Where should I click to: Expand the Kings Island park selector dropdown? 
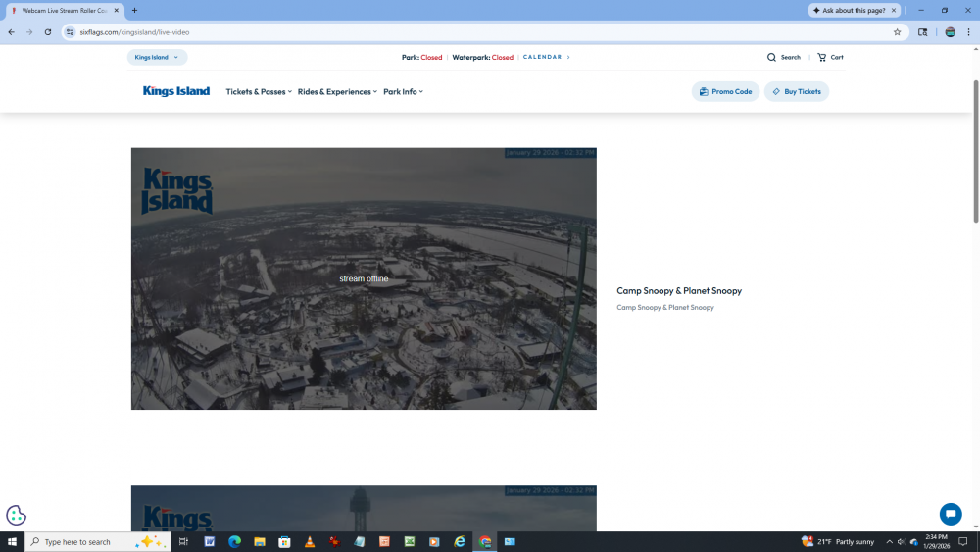(157, 57)
